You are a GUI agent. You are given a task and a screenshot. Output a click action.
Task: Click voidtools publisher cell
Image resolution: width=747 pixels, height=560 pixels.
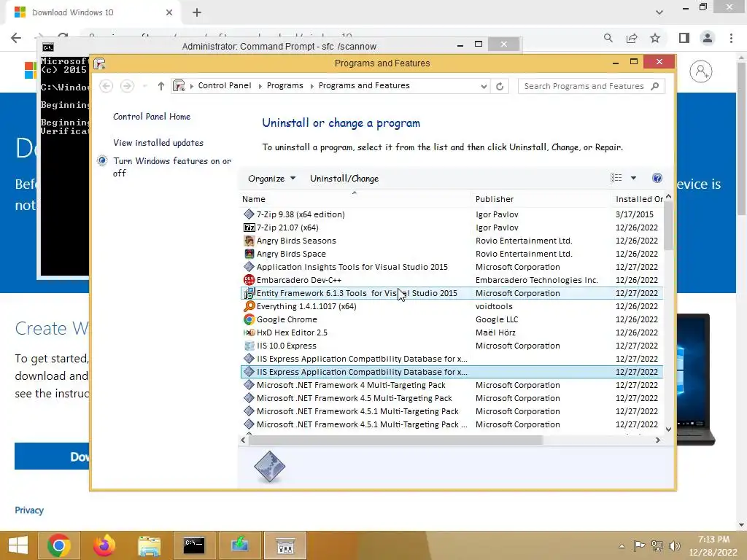point(494,306)
